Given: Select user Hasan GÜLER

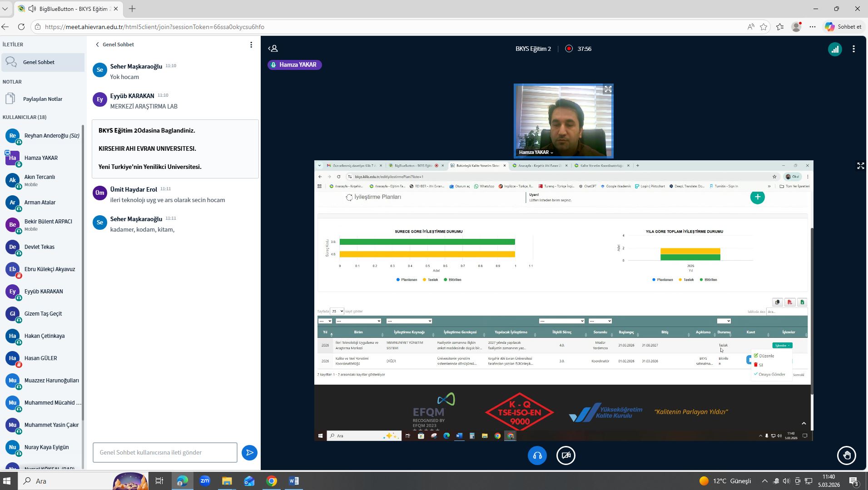Looking at the screenshot, I should tap(43, 358).
